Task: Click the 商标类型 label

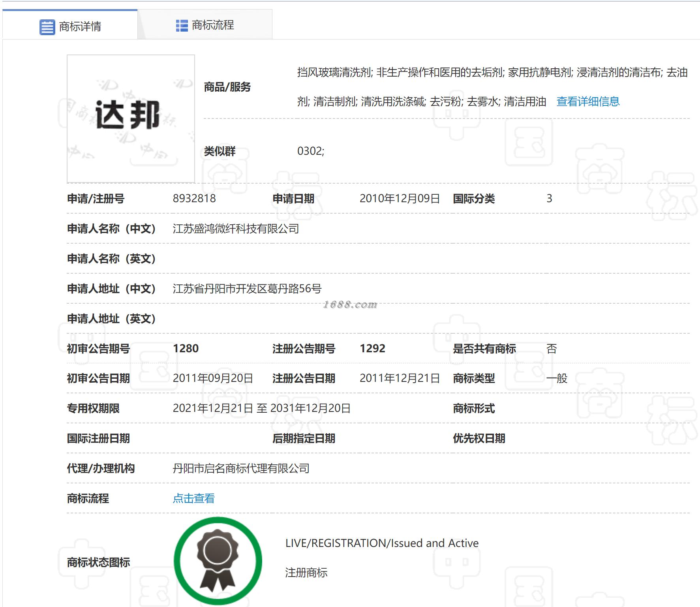Action: (x=474, y=378)
